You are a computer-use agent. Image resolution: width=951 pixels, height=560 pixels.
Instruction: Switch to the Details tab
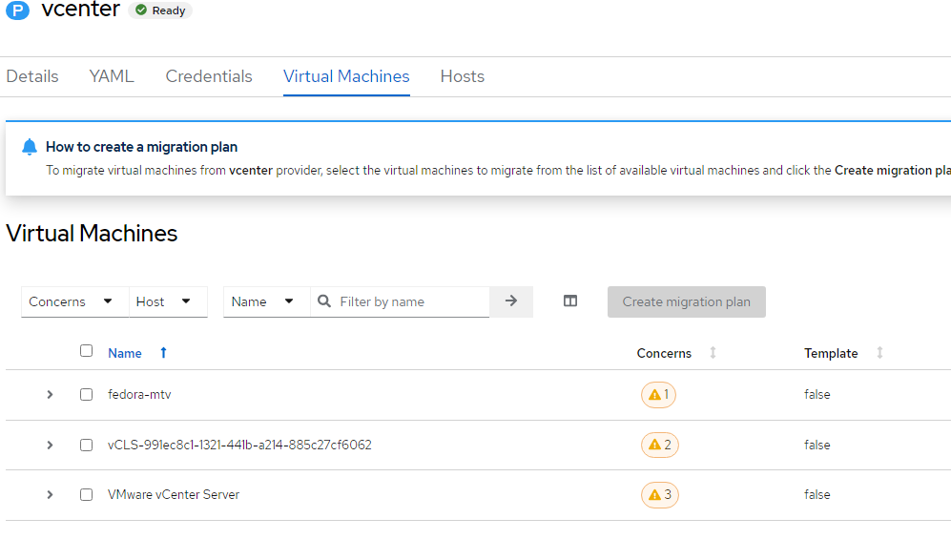pos(32,76)
